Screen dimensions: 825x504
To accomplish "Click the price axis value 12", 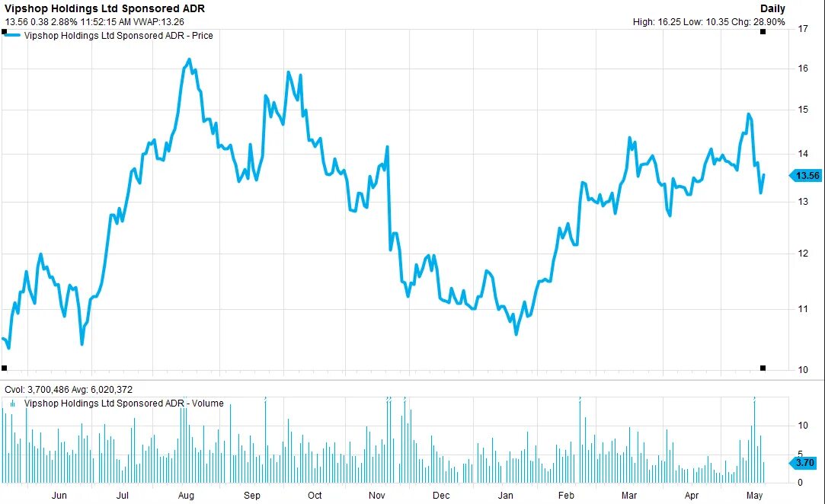I will [803, 254].
